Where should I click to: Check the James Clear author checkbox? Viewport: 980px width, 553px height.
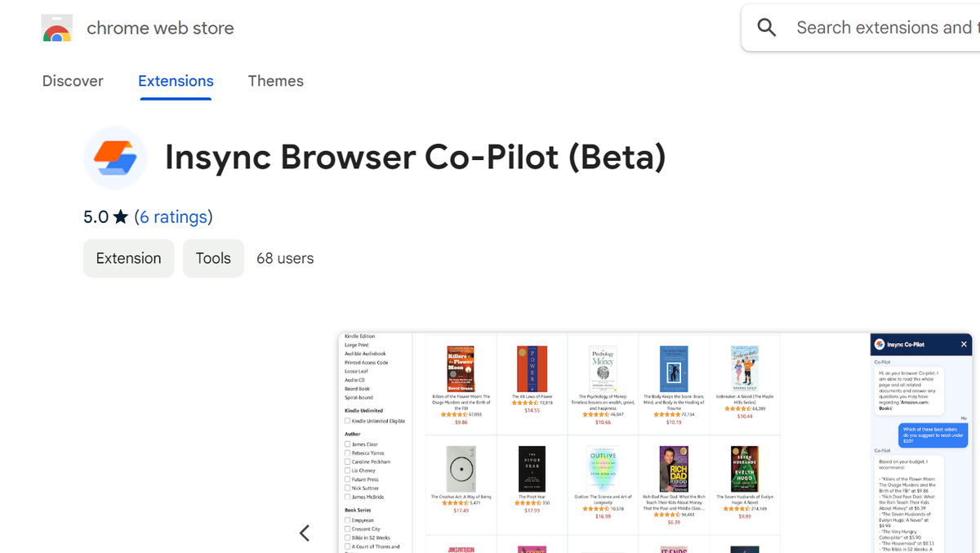(348, 444)
